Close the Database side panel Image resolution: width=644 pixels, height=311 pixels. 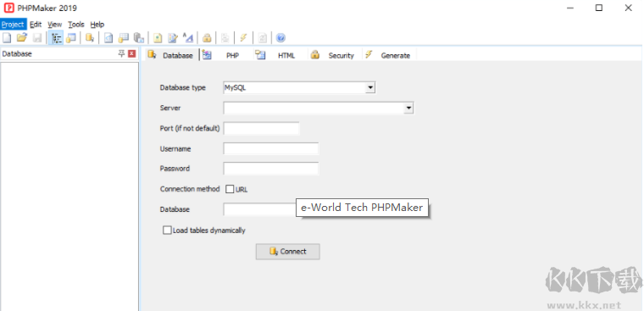click(x=131, y=53)
